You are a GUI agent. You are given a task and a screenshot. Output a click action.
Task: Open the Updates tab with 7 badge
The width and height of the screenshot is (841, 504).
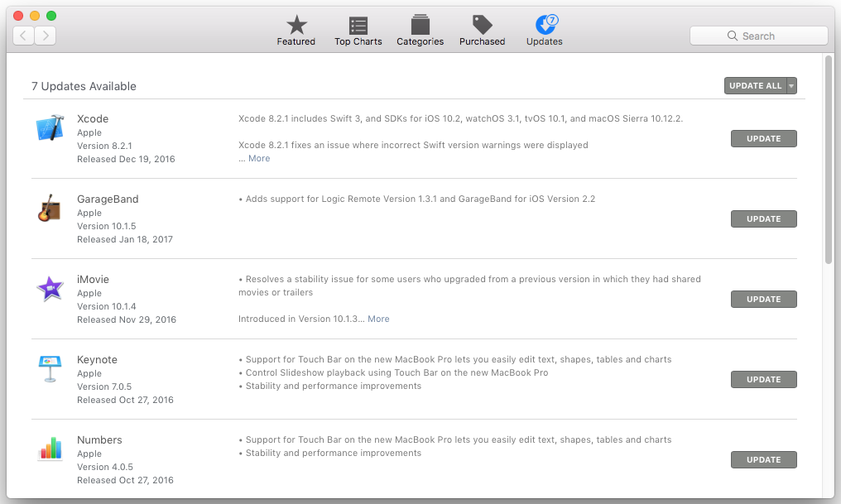tap(545, 31)
